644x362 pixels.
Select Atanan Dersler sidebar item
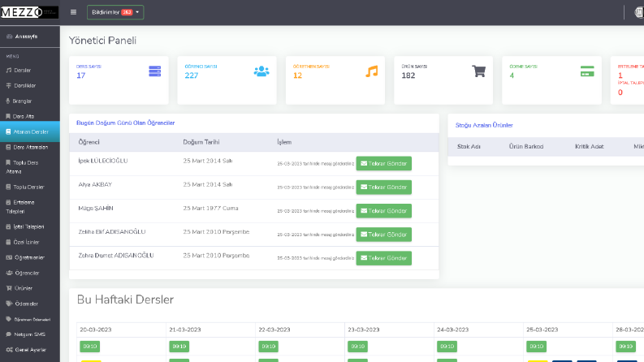(30, 131)
